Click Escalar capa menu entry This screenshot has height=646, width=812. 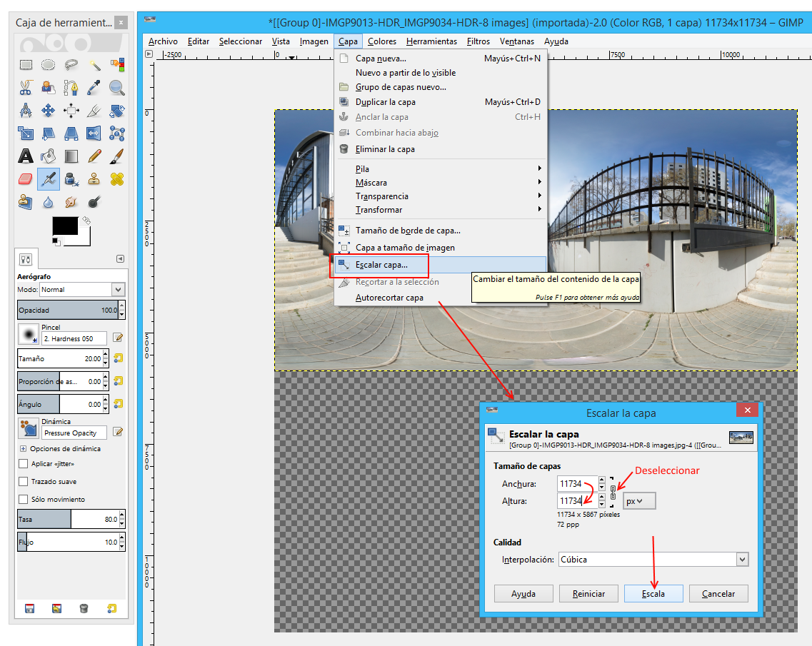tap(382, 265)
